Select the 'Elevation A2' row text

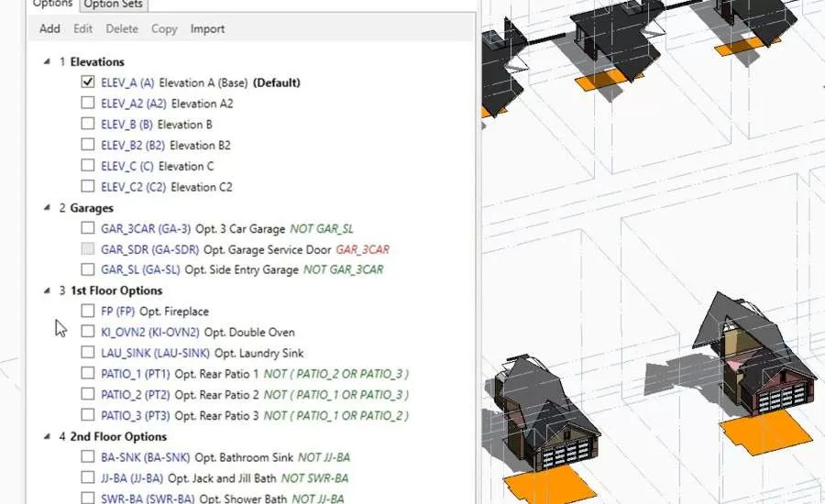click(202, 104)
